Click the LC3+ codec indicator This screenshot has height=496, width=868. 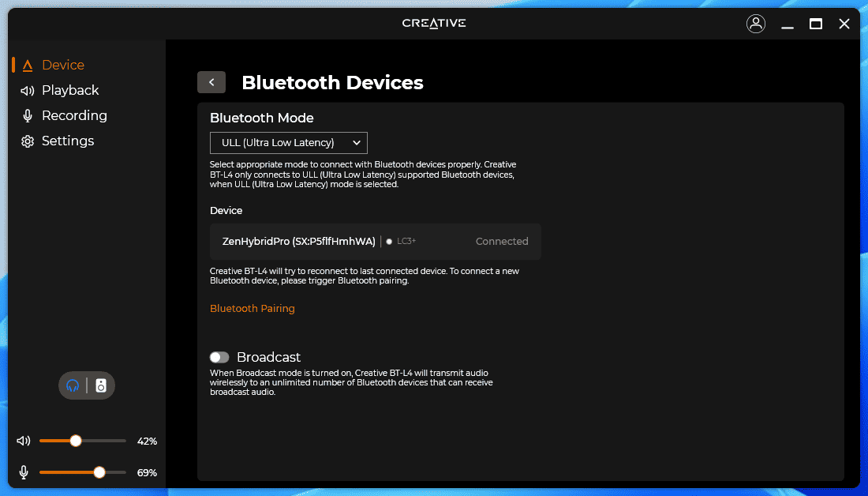point(407,242)
